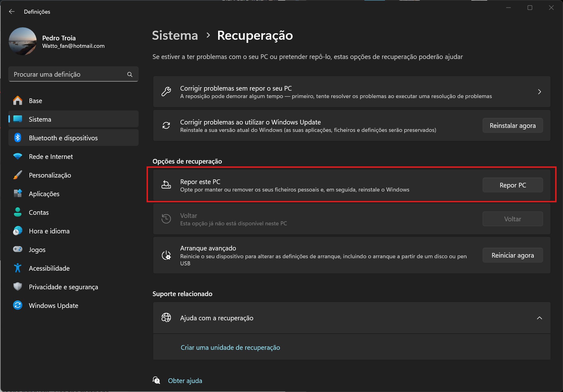Click the Base home icon

point(18,101)
